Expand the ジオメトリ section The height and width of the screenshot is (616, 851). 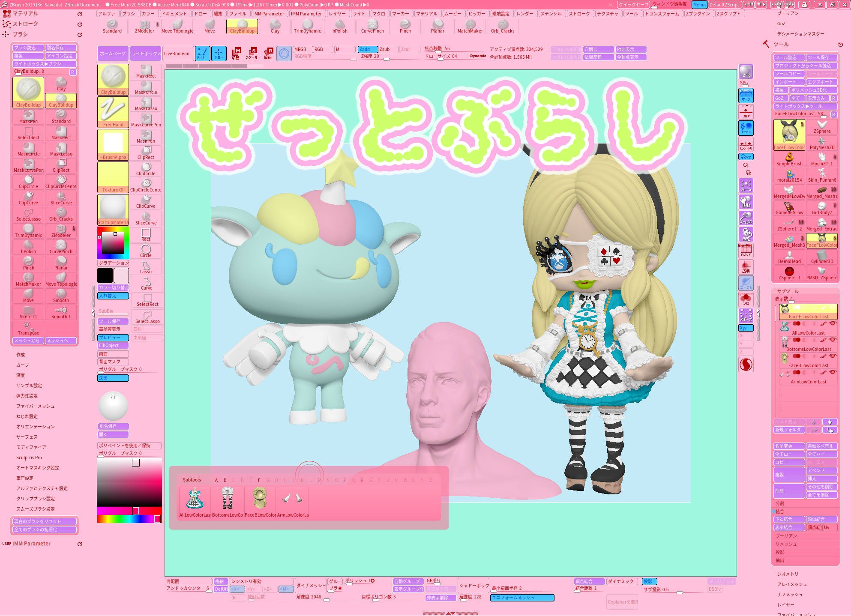(x=788, y=574)
